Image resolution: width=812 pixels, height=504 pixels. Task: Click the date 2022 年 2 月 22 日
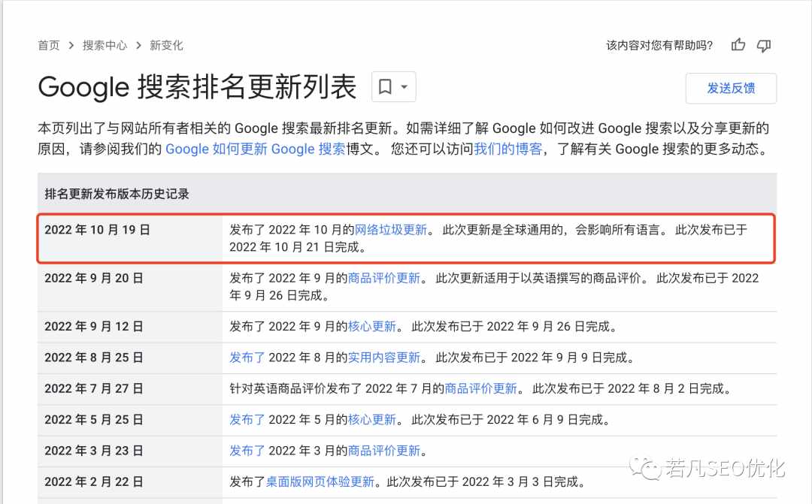[94, 481]
